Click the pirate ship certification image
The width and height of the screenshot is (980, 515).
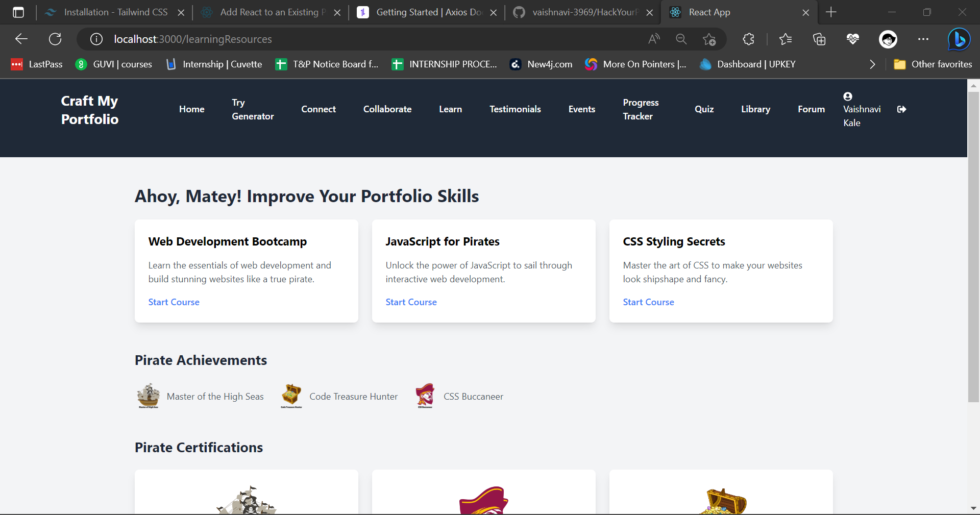tap(247, 500)
